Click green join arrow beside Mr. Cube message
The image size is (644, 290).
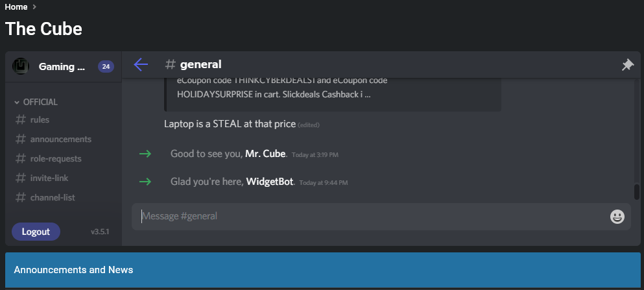click(x=145, y=154)
